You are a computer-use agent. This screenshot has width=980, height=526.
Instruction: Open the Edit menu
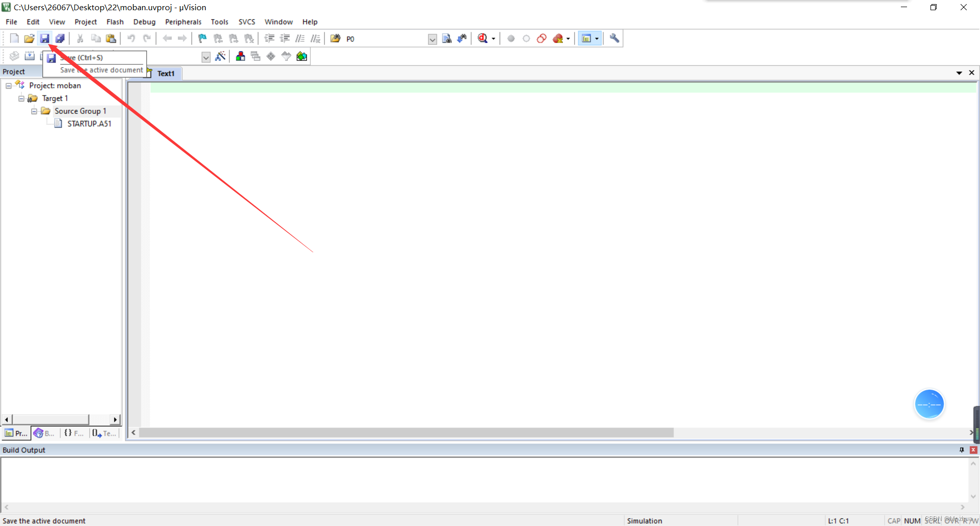[x=33, y=22]
